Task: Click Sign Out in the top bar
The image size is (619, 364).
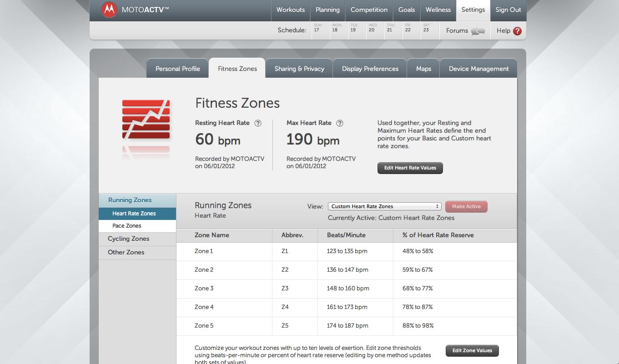Action: pos(508,10)
